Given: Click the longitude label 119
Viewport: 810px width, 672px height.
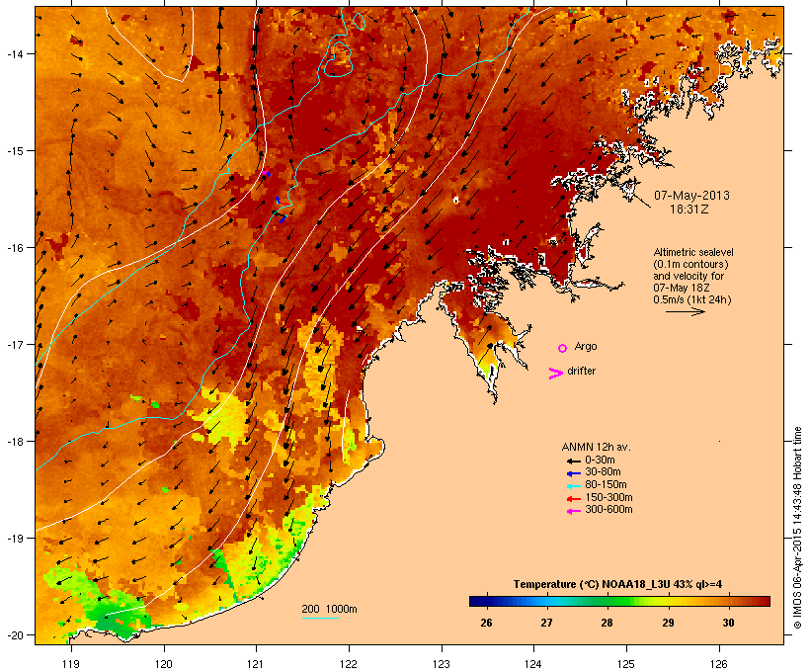Looking at the screenshot, I should click(71, 664).
